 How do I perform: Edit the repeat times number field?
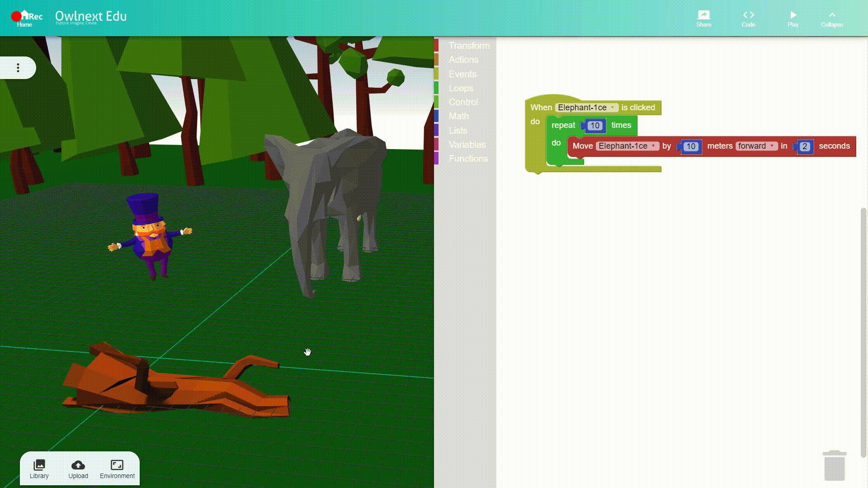tap(594, 126)
